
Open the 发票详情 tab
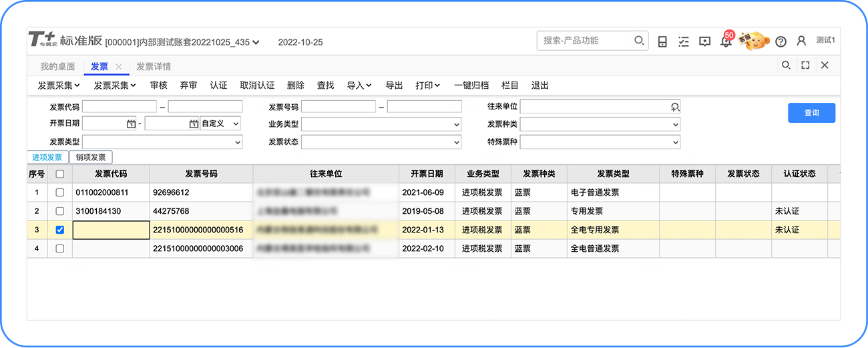(x=154, y=66)
